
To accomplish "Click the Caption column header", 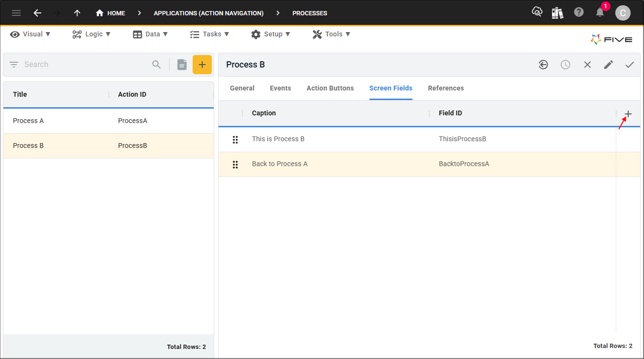I will pyautogui.click(x=264, y=113).
